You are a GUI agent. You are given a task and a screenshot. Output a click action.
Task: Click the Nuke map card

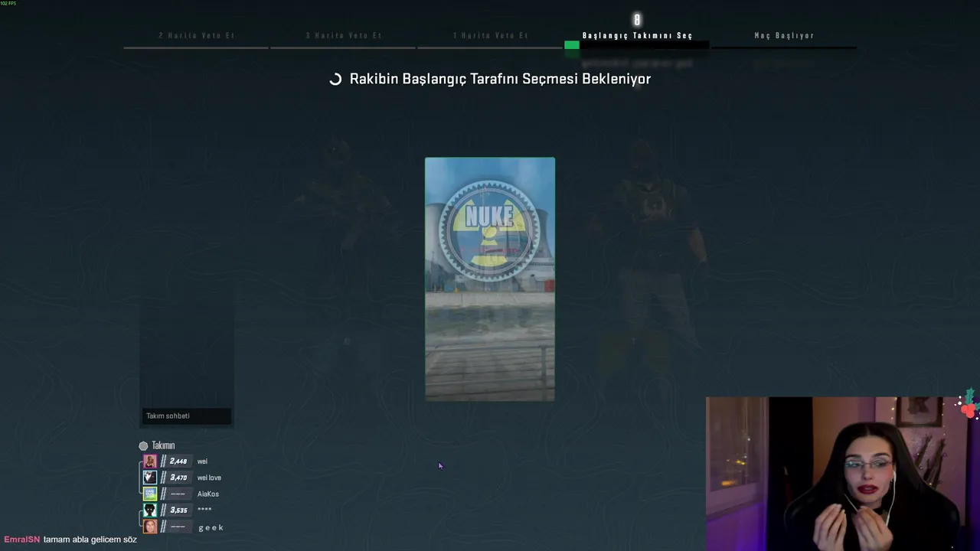490,279
